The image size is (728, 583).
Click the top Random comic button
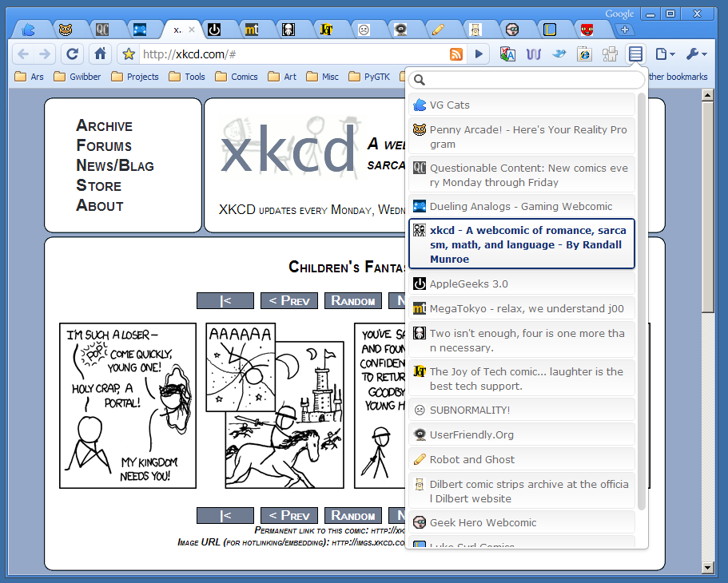coord(353,301)
